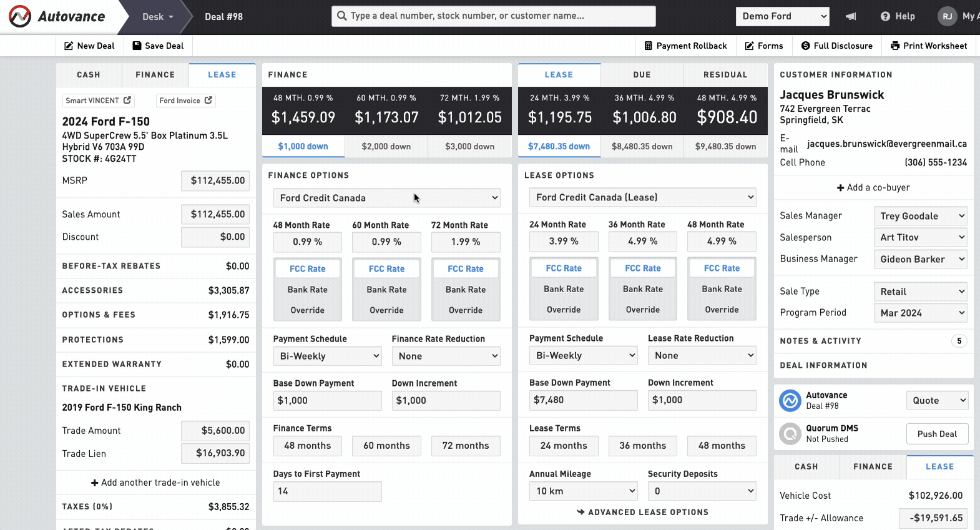Open the finance Payment Schedule Bi-Weekly dropdown
The image size is (980, 530).
tap(327, 356)
